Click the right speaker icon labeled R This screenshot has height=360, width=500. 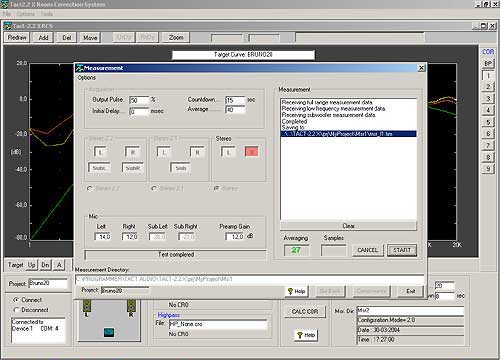[x=131, y=306]
